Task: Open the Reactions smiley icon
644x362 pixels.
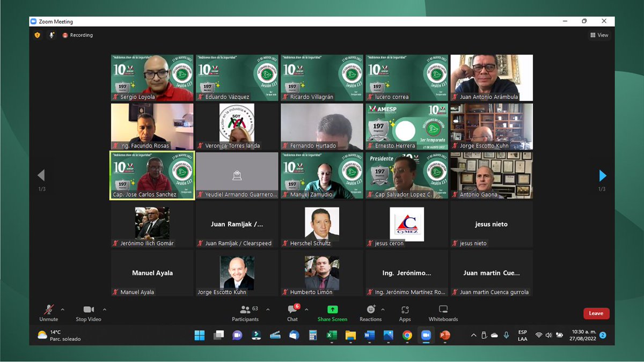Action: [371, 309]
